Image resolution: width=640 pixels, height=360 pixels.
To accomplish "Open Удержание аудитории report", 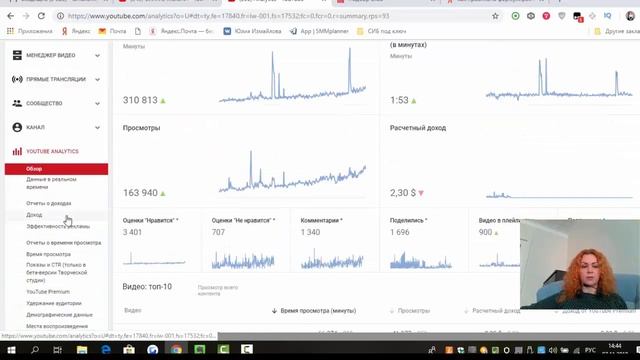I will [54, 303].
